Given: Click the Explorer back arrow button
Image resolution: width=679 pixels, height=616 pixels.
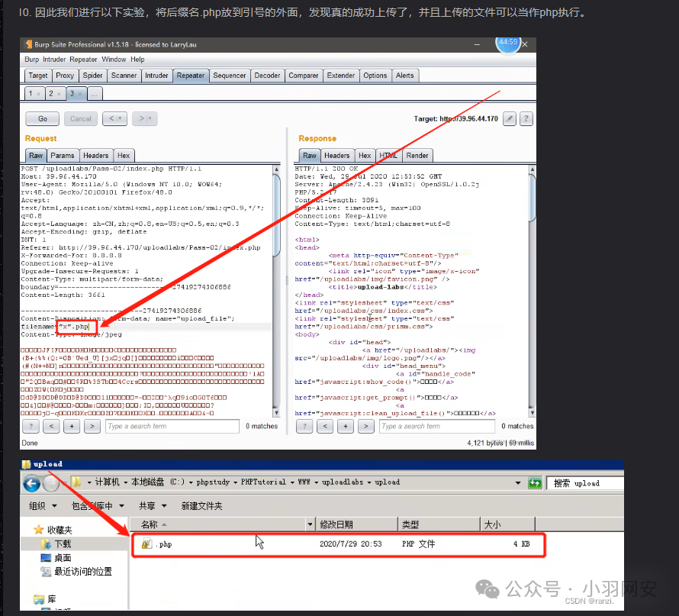Looking at the screenshot, I should (x=31, y=483).
